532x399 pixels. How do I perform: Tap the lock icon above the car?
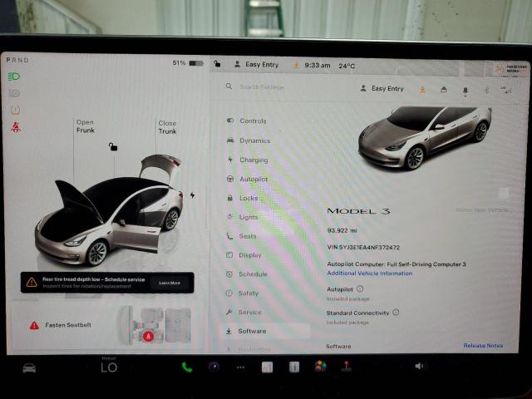click(113, 146)
